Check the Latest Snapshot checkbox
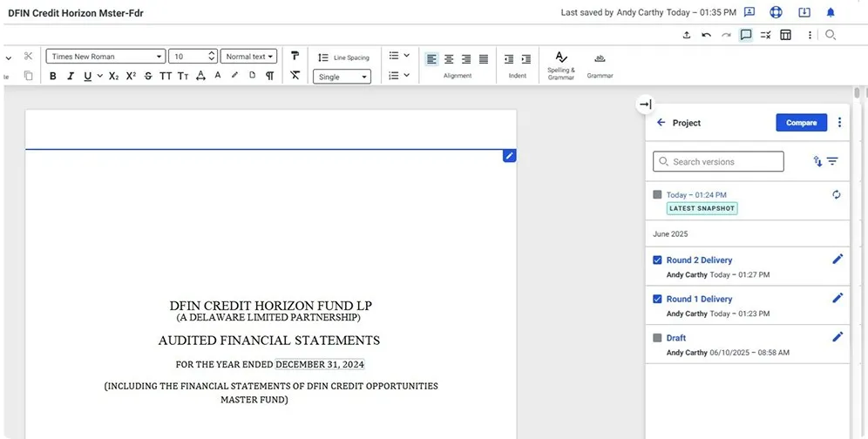This screenshot has width=868, height=439. point(657,195)
